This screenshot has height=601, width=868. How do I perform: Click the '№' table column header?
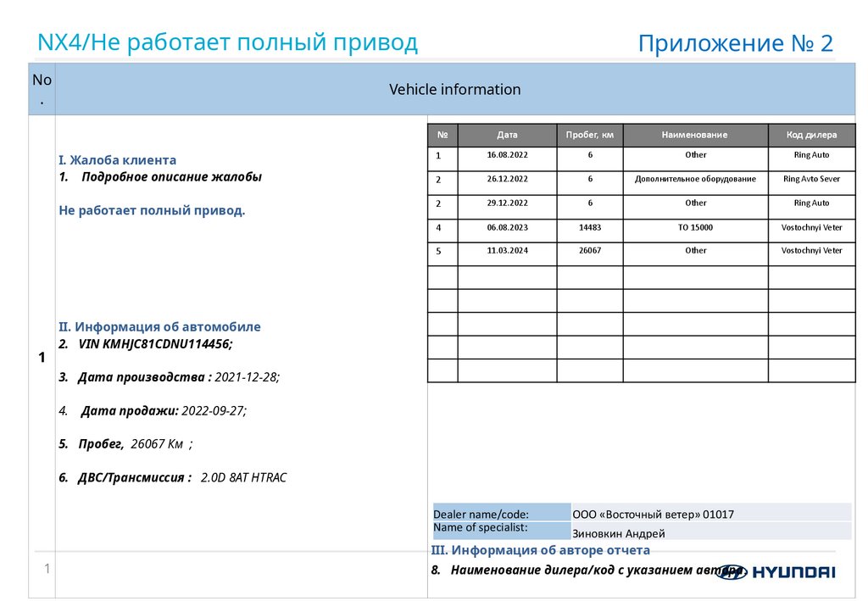(x=442, y=135)
